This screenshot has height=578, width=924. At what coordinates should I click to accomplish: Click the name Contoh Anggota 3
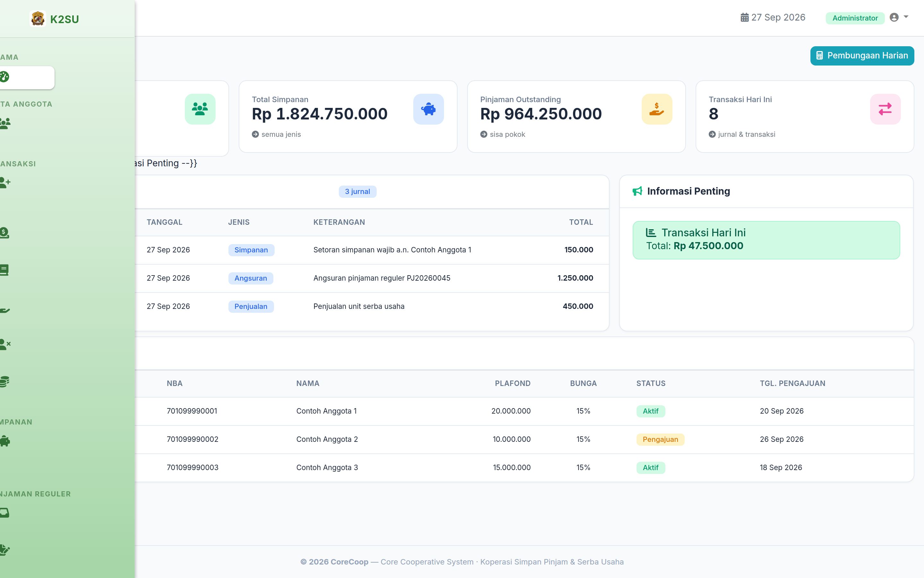click(x=327, y=468)
